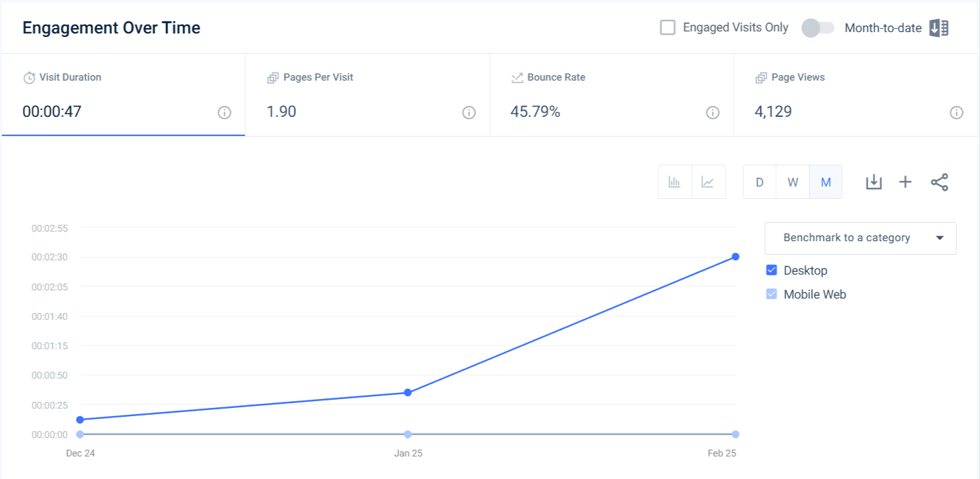Select the Bounce Rate metric tab
The height and width of the screenshot is (479, 980).
(612, 95)
